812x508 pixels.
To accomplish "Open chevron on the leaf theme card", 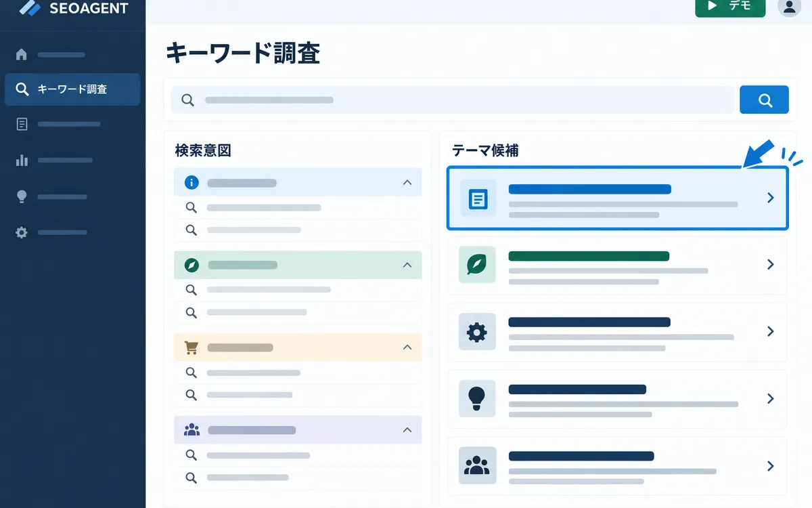I will [x=770, y=264].
